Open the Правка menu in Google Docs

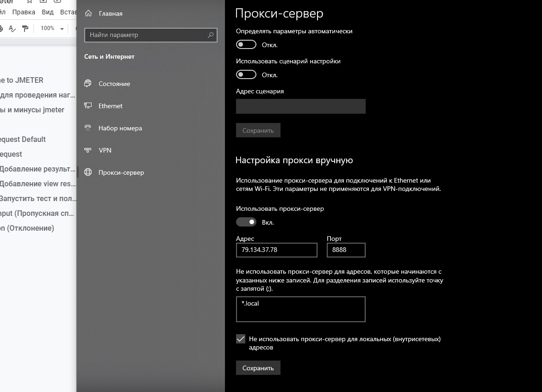click(24, 12)
